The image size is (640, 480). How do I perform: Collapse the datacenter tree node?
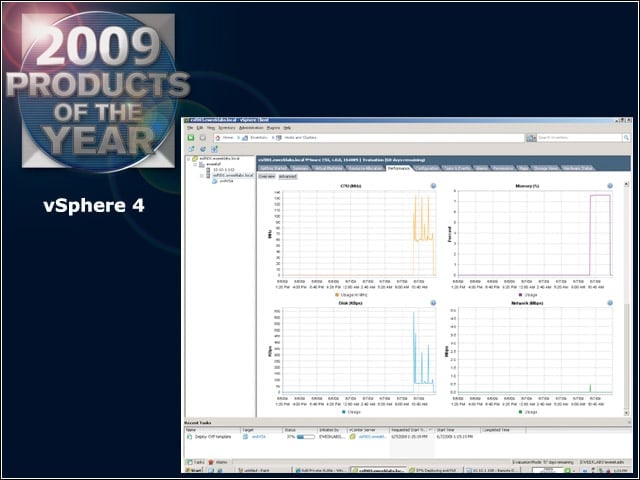click(x=195, y=164)
